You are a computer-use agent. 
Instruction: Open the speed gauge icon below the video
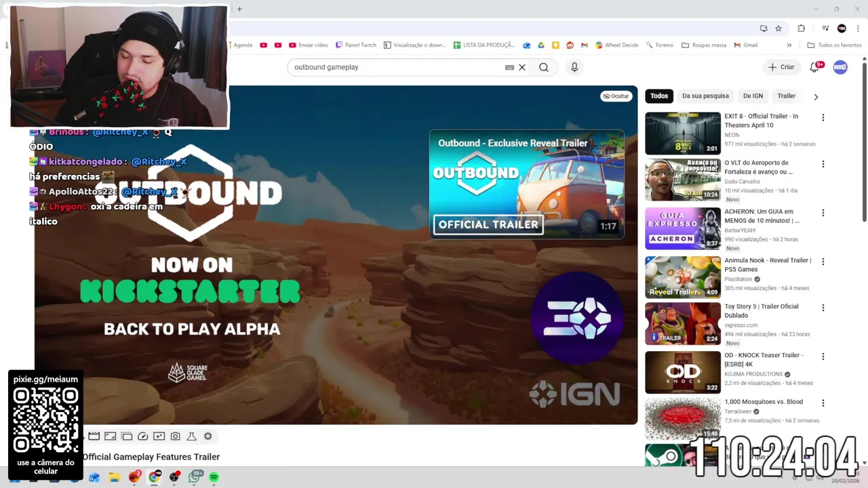[143, 436]
